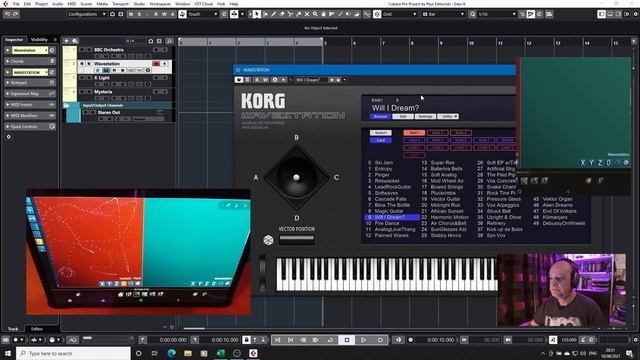Switch to the Editor tab at bottom
640x360 pixels.
click(x=37, y=329)
